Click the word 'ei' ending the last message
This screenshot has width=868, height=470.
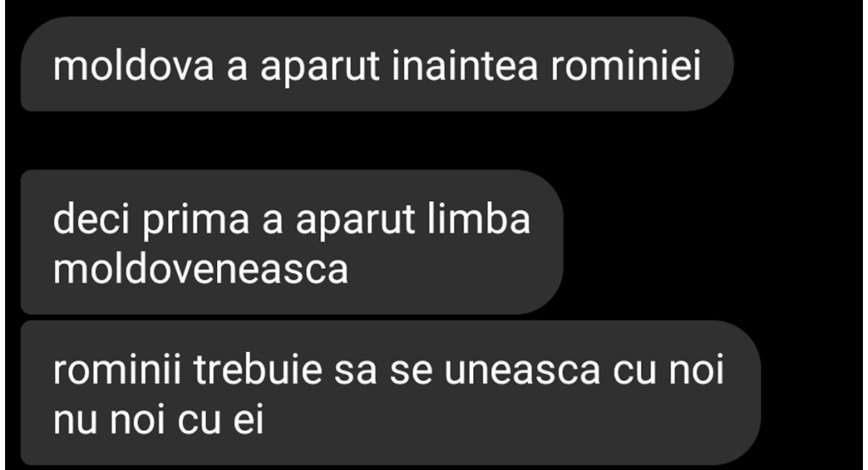(x=248, y=419)
